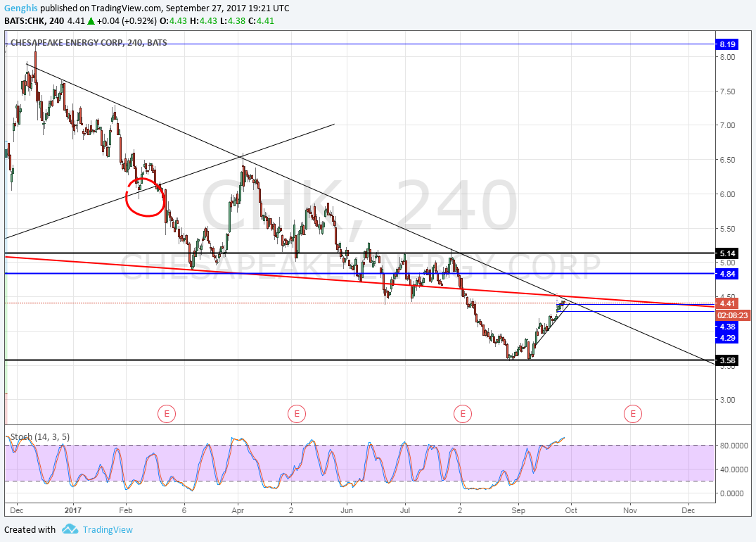This screenshot has height=542, width=756.
Task: Click the 80.0000 stochastic scale label
Action: tap(733, 446)
